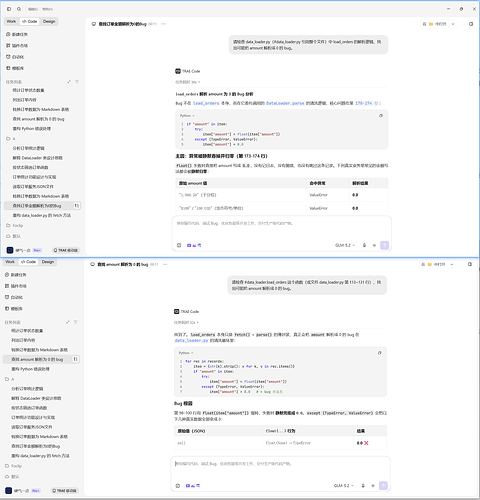This screenshot has width=480, height=500.
Task: Open the GLM 5.2 model dropdown in lower window
Action: (x=343, y=486)
